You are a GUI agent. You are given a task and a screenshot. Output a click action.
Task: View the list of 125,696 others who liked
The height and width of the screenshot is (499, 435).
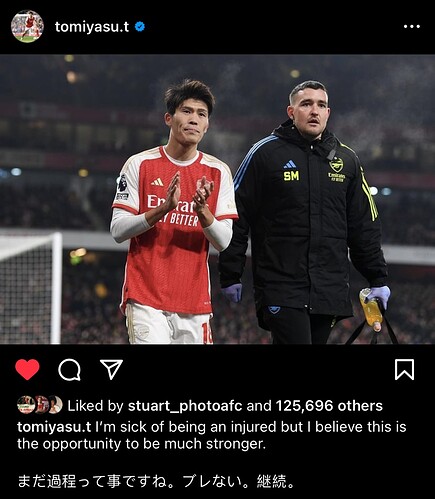tap(329, 406)
